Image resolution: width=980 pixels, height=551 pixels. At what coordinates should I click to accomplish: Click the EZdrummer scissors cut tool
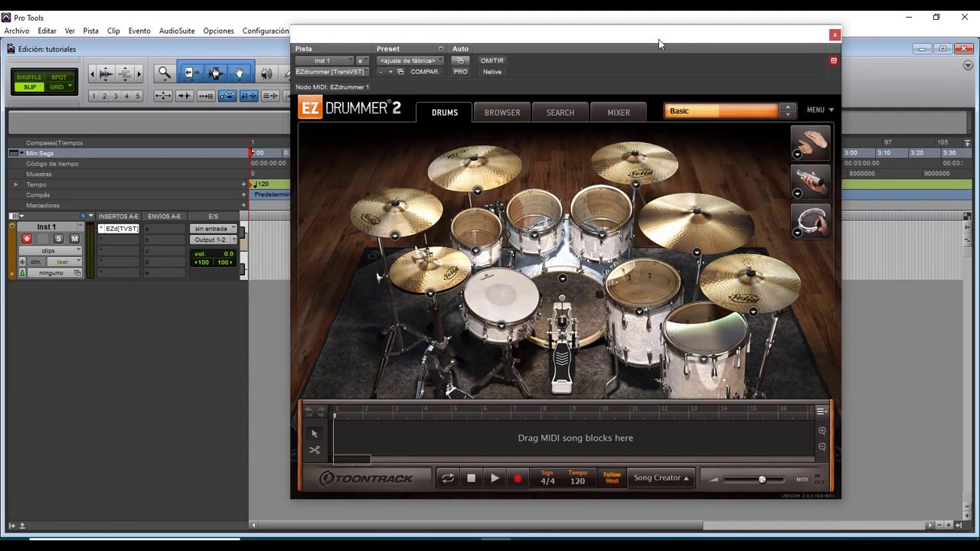click(314, 450)
